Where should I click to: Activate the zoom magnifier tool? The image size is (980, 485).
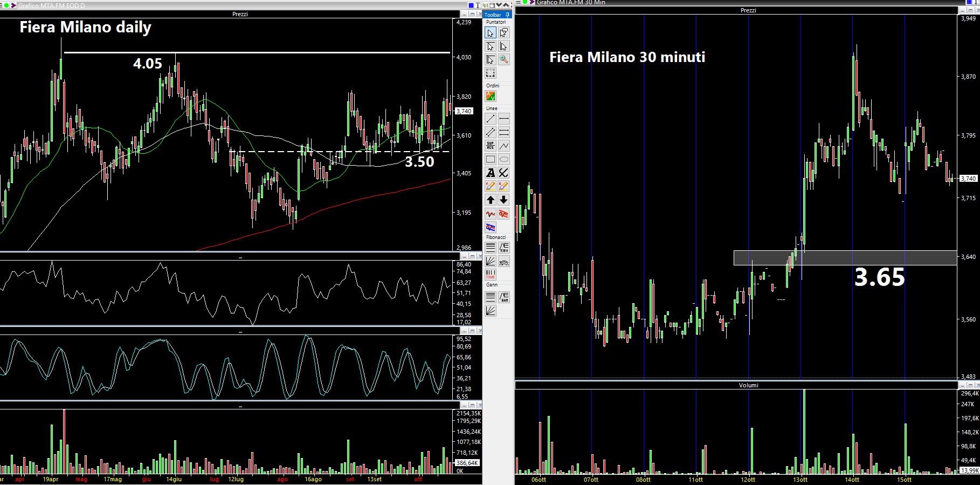point(503,59)
